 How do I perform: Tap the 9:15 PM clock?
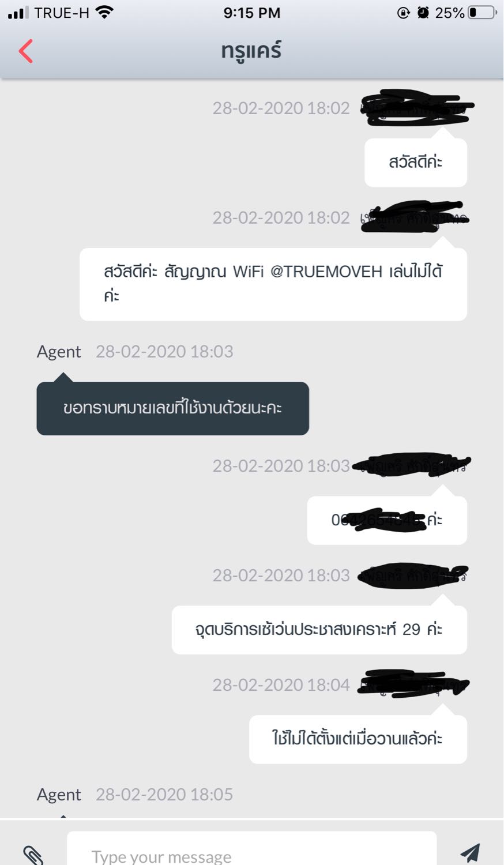coord(252,13)
